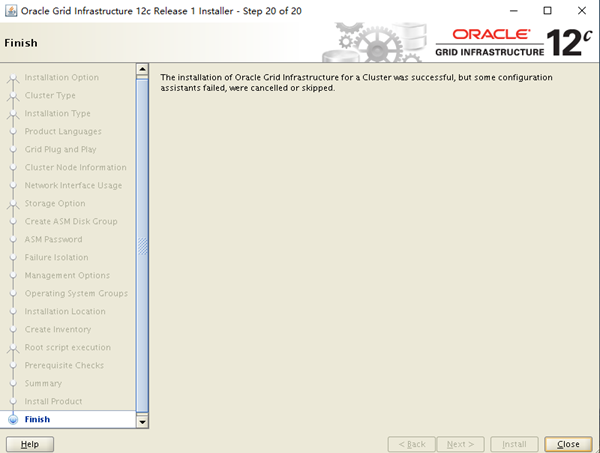600x453 pixels.
Task: Select the ASM Password step
Action: [x=53, y=239]
